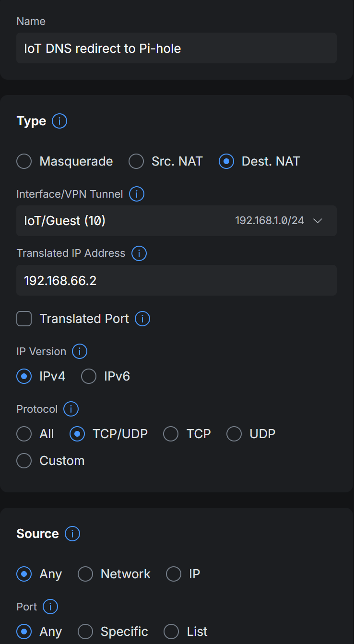Click the interface dropdown chevron arrow

point(318,221)
